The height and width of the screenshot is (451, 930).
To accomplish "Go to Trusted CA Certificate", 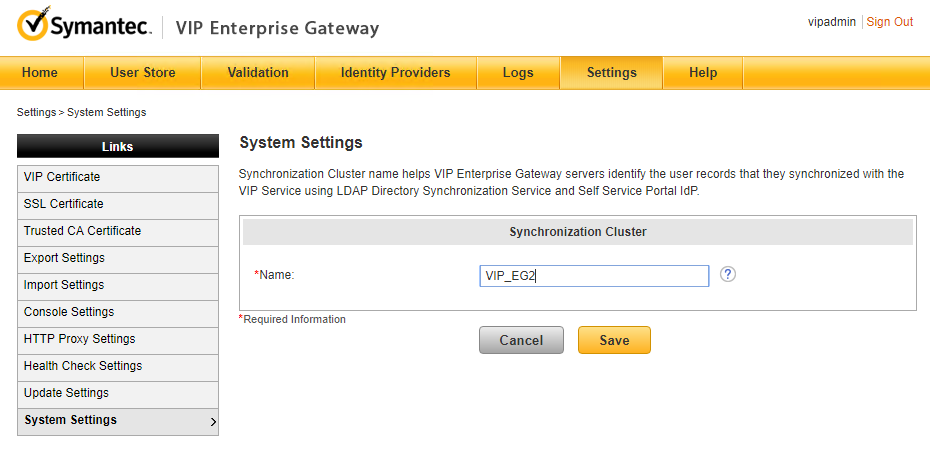I will click(118, 232).
